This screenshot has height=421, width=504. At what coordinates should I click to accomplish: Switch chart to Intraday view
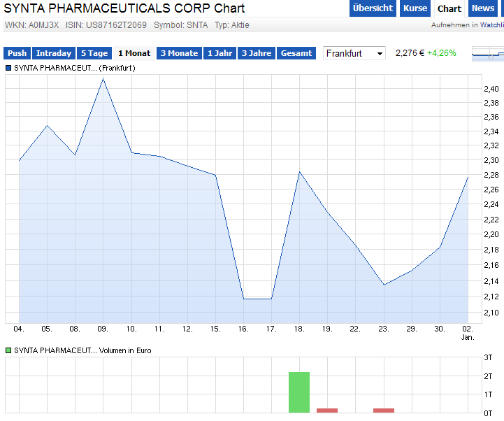click(x=54, y=53)
